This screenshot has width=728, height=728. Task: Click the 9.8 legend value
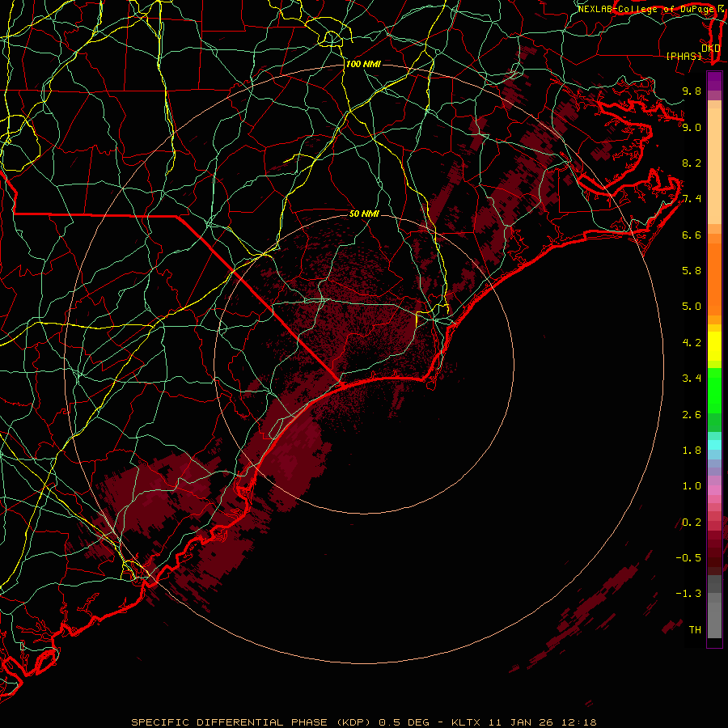pyautogui.click(x=692, y=91)
